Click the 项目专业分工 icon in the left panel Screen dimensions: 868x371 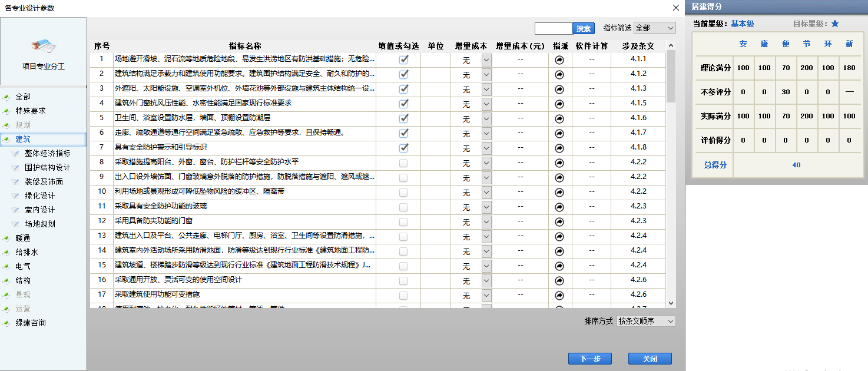(x=44, y=47)
